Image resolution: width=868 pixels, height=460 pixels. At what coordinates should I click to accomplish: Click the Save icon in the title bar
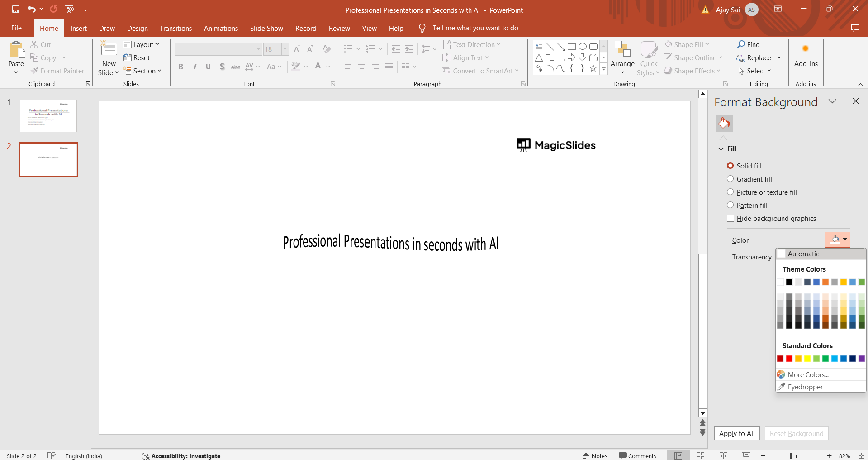(x=16, y=9)
